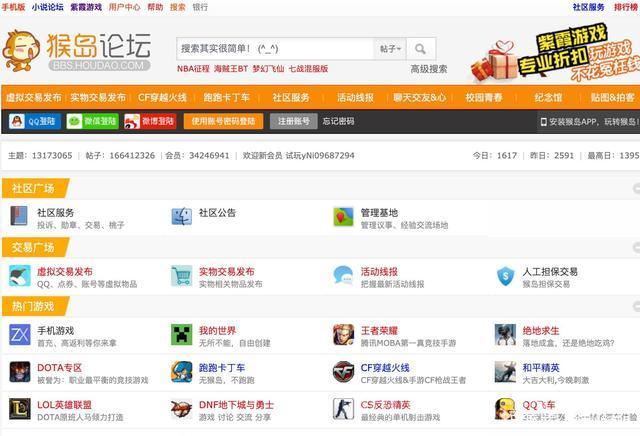This screenshot has height=436, width=640.
Task: Click the 社区公告 Finder-face icon
Action: [x=182, y=216]
